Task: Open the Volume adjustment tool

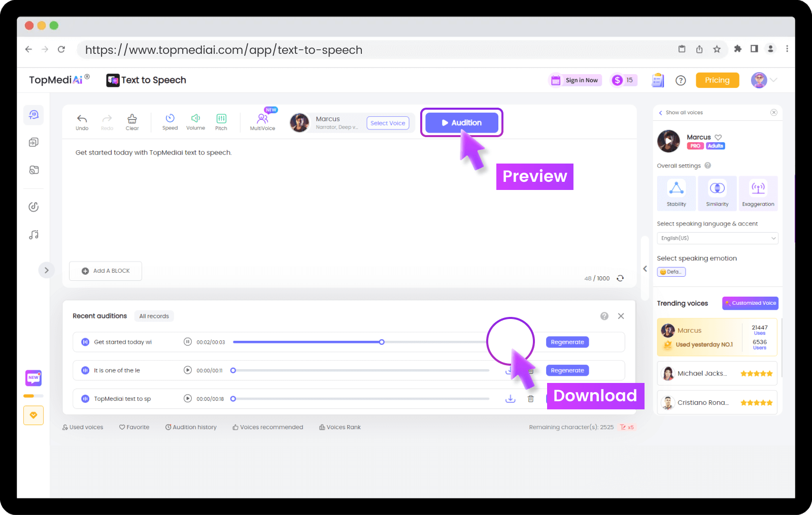Action: 195,121
